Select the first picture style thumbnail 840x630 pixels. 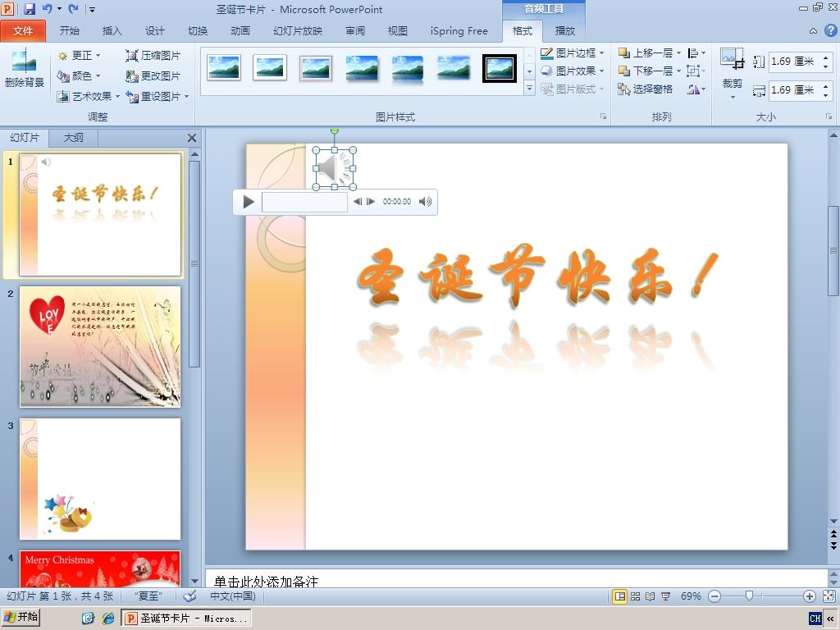(x=224, y=68)
